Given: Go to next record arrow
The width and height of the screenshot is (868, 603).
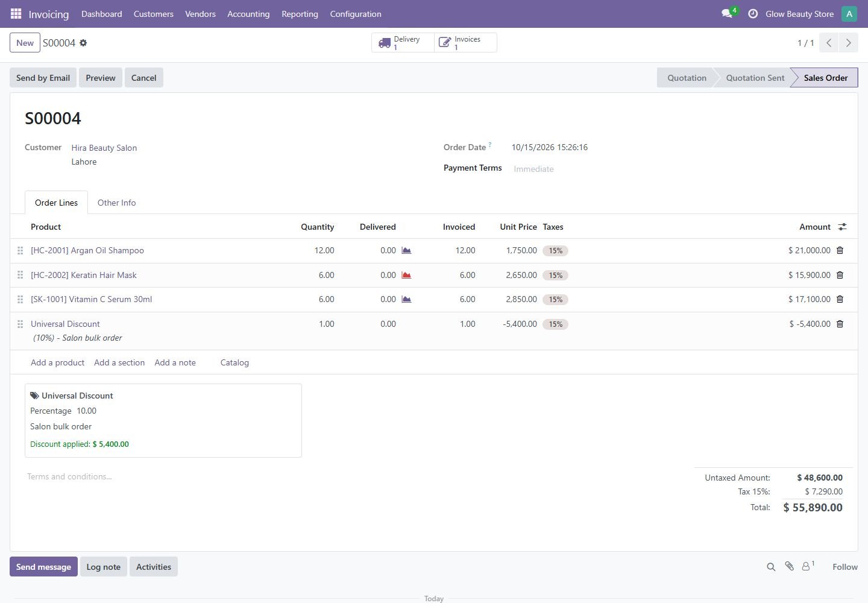Looking at the screenshot, I should (848, 43).
